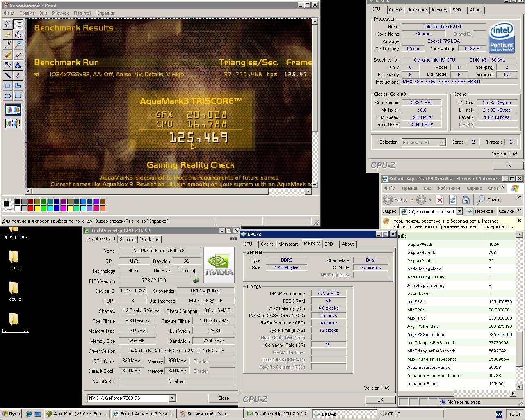Open the cpu-z folder on desktop
Screen dimensions: 525x420
(14, 260)
